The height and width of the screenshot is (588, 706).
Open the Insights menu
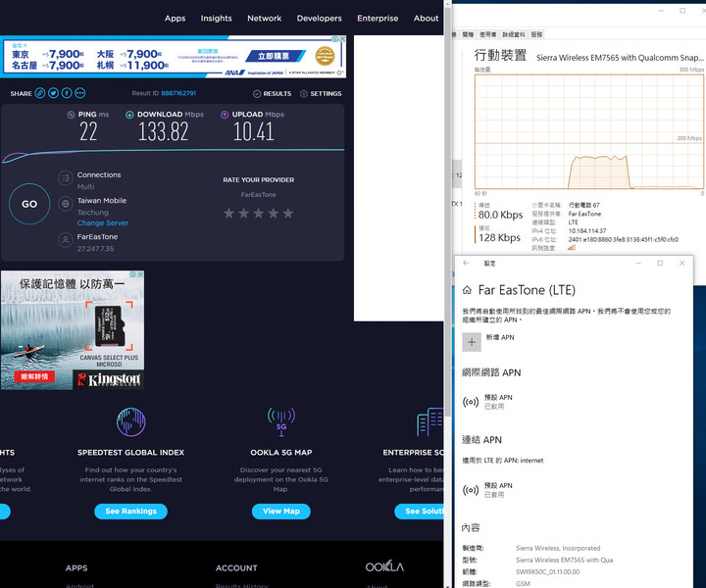tap(216, 18)
